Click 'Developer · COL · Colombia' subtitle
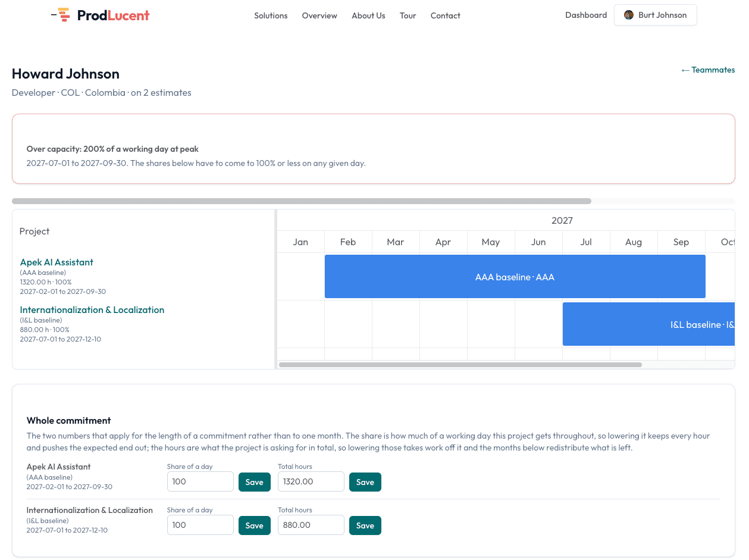The width and height of the screenshot is (749, 560). 68,93
